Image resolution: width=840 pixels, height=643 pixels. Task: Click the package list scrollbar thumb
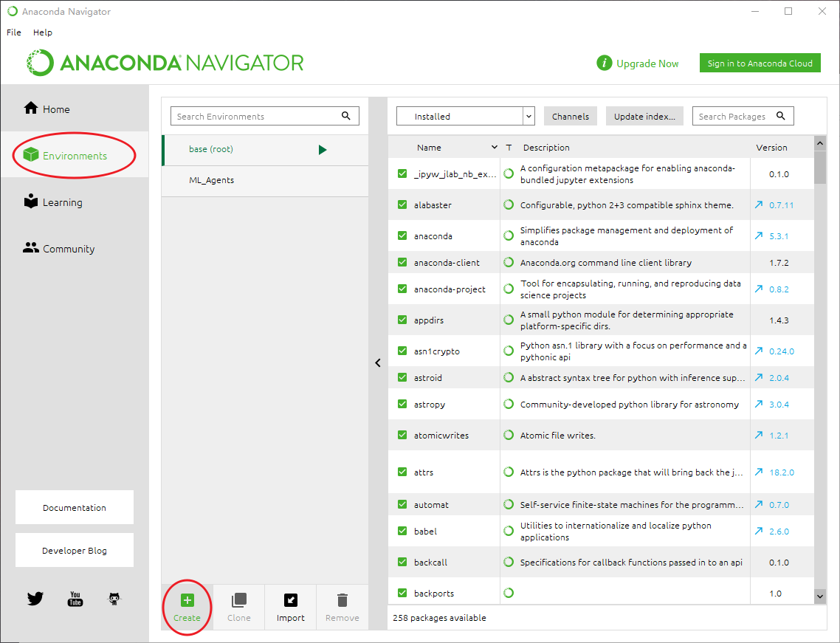(819, 167)
